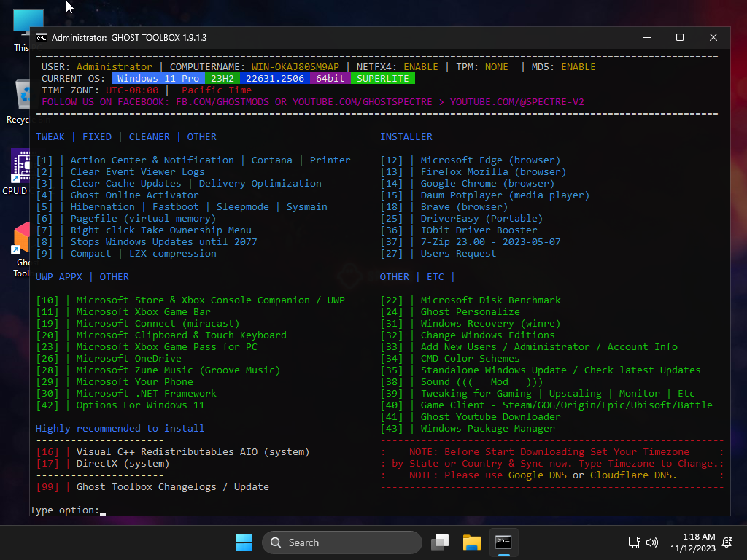Open the clock and date flyout
Screen dimensions: 747x560
692,542
